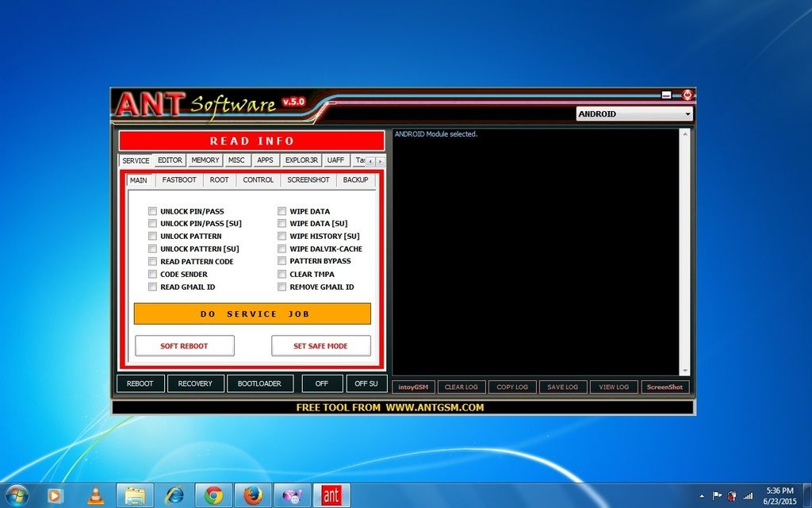Switch to the MEMORY tab

[205, 160]
